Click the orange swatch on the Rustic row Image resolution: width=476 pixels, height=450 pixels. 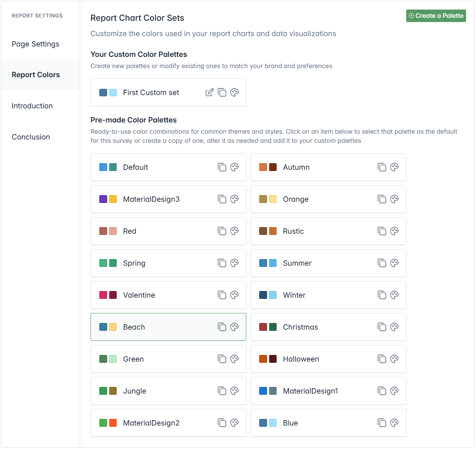(273, 231)
